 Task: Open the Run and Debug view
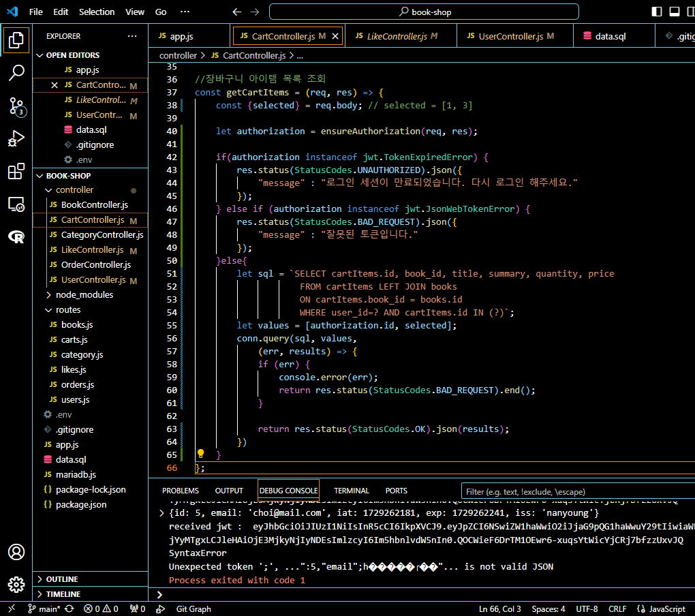click(16, 139)
